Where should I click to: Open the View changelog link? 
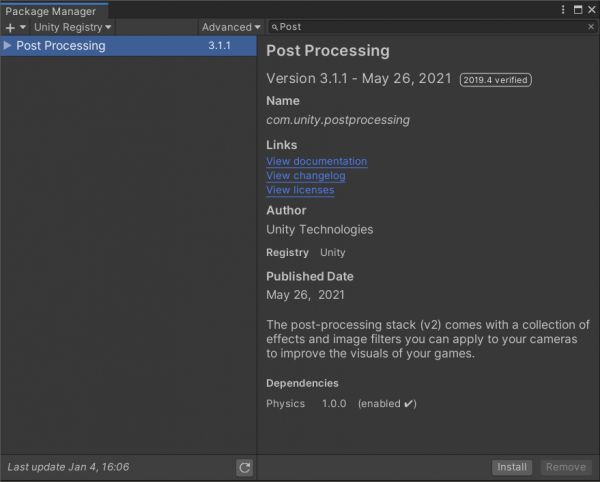pyautogui.click(x=305, y=176)
